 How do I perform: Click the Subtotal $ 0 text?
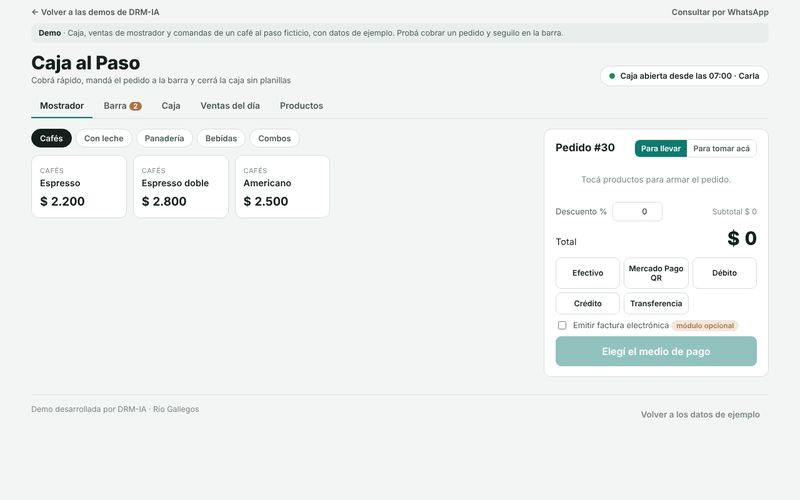point(734,211)
